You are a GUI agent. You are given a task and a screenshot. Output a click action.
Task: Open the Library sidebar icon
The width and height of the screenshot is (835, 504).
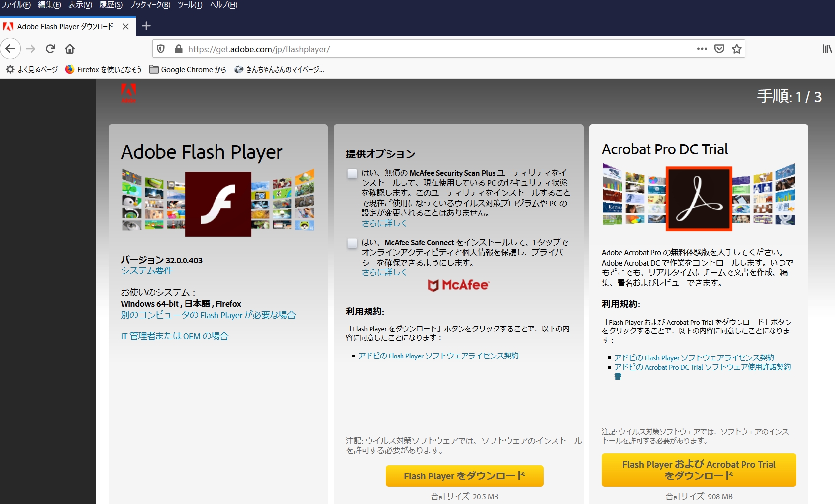[x=827, y=49]
